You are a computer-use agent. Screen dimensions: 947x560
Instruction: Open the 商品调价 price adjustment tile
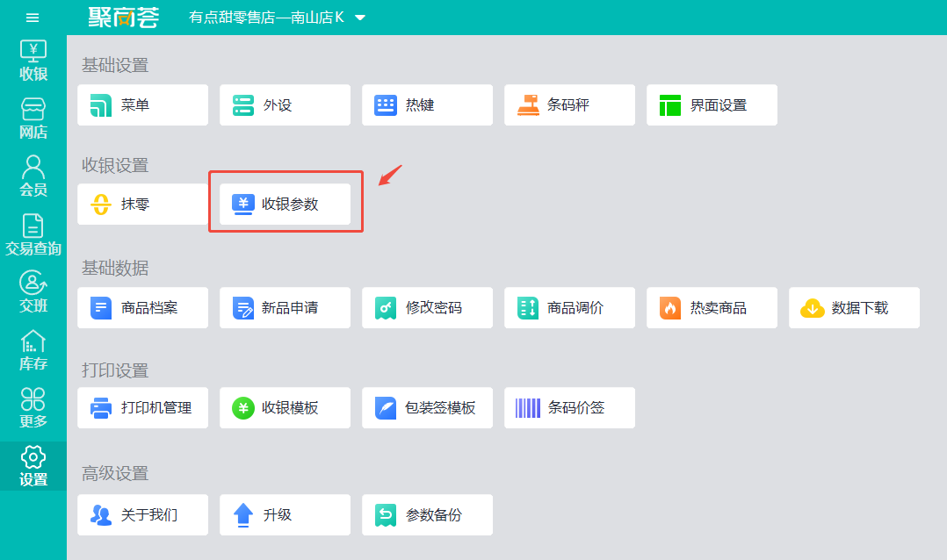(x=569, y=308)
